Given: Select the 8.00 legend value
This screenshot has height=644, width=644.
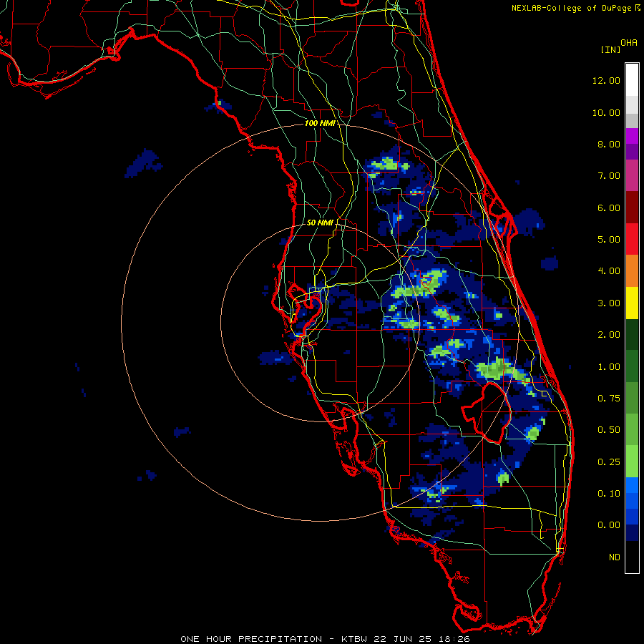Looking at the screenshot, I should tap(609, 144).
